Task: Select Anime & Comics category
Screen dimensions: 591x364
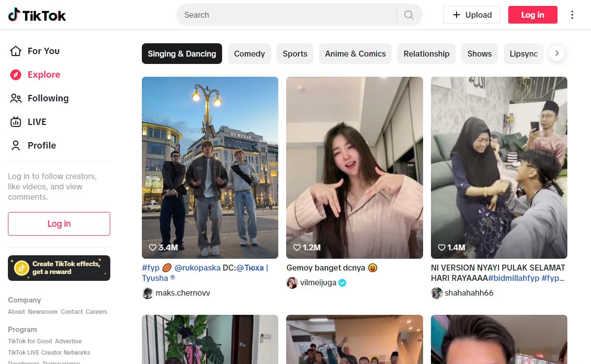Action: (356, 54)
